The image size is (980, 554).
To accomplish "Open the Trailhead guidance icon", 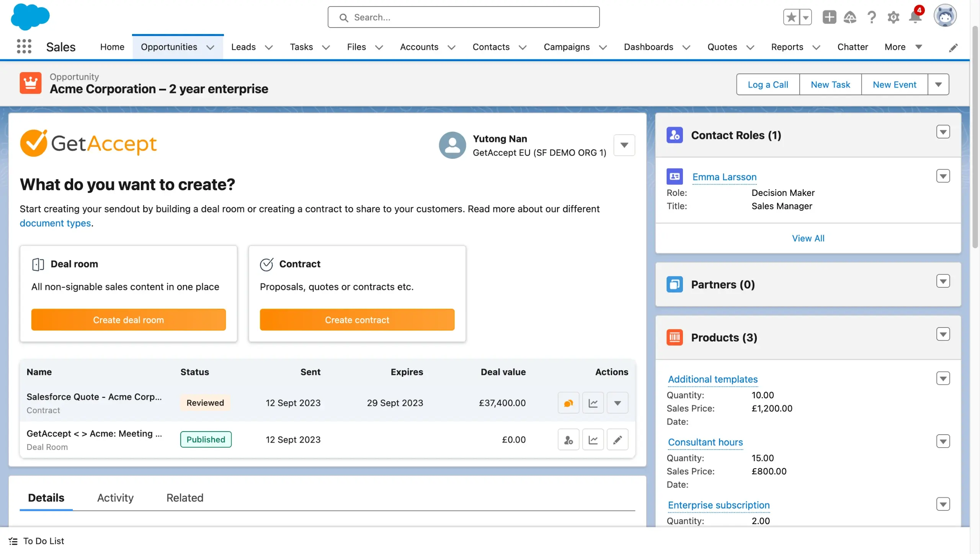I will [x=850, y=17].
